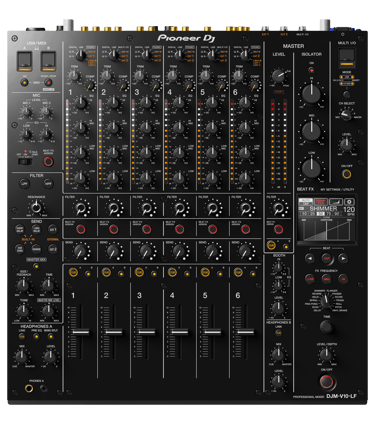
Task: Select LONG DELAY send effect button
Action: point(36,229)
